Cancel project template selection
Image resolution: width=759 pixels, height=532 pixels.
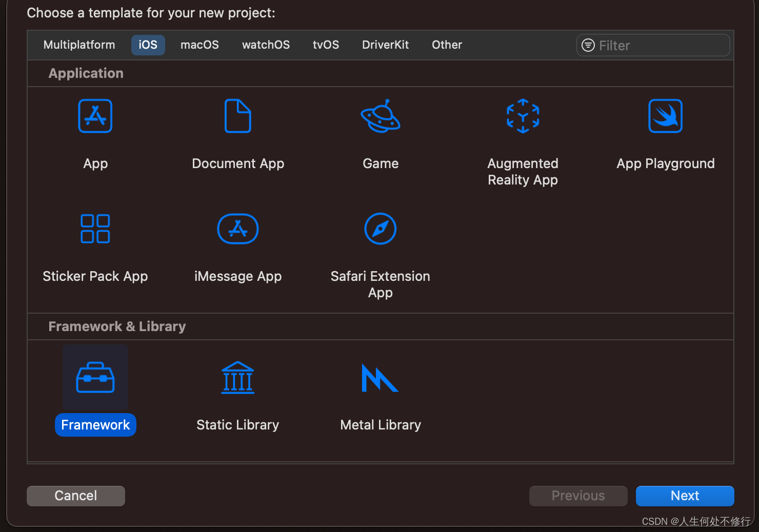click(75, 496)
